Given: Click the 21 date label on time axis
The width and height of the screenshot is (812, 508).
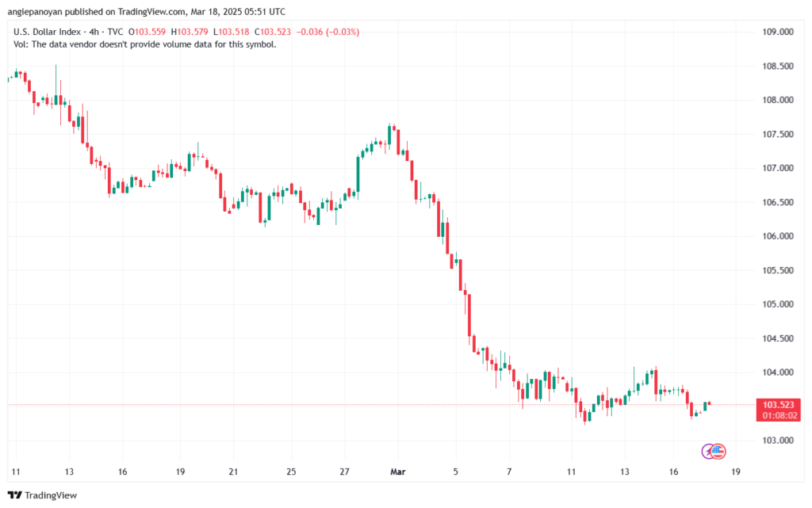Looking at the screenshot, I should point(233,472).
